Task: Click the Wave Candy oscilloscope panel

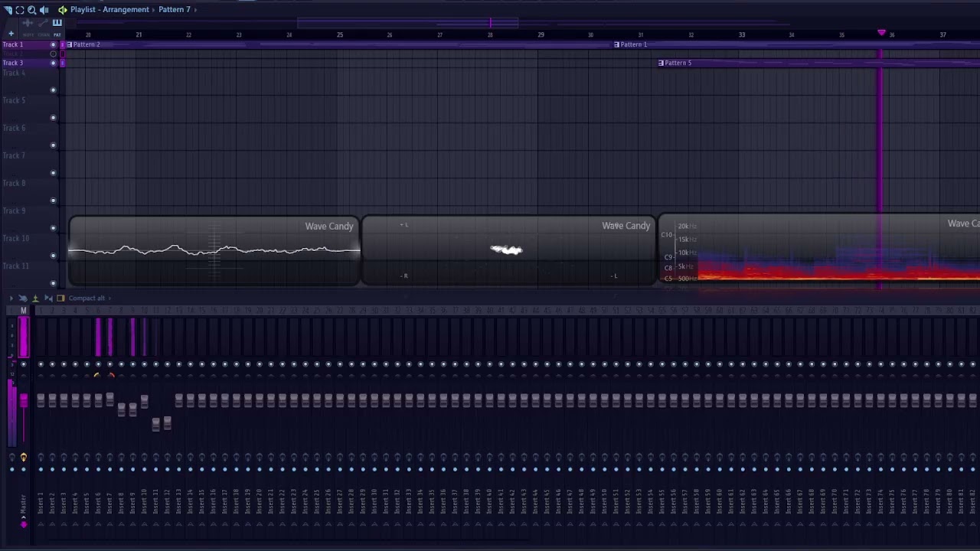Action: pos(214,251)
